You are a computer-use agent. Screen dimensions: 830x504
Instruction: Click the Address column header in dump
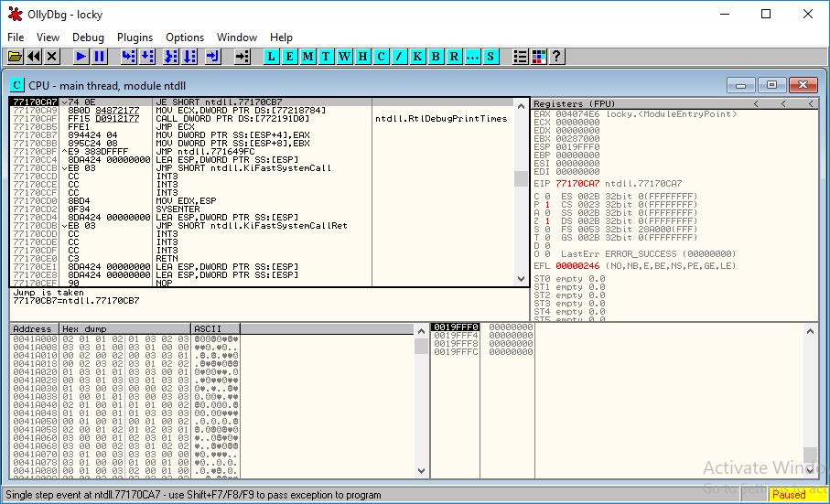(34, 329)
